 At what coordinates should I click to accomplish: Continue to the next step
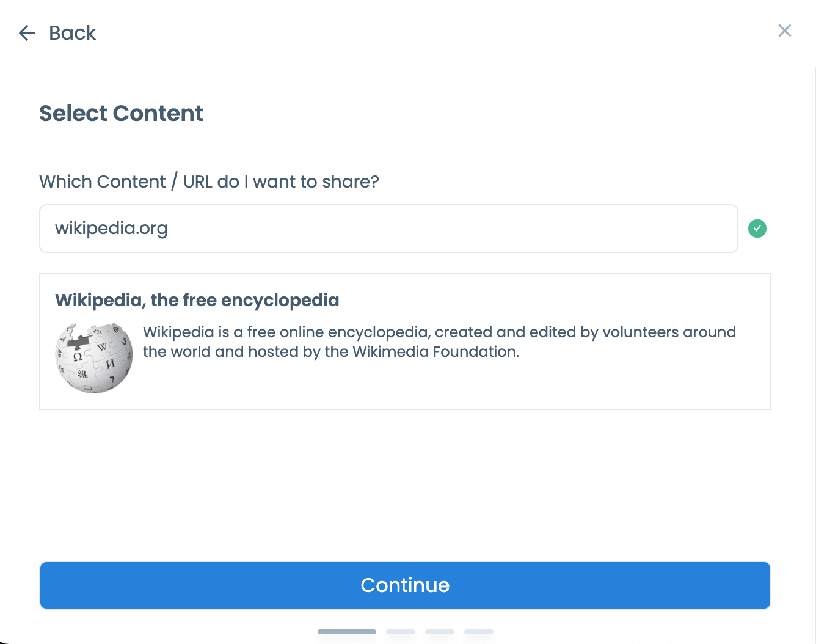coord(405,585)
